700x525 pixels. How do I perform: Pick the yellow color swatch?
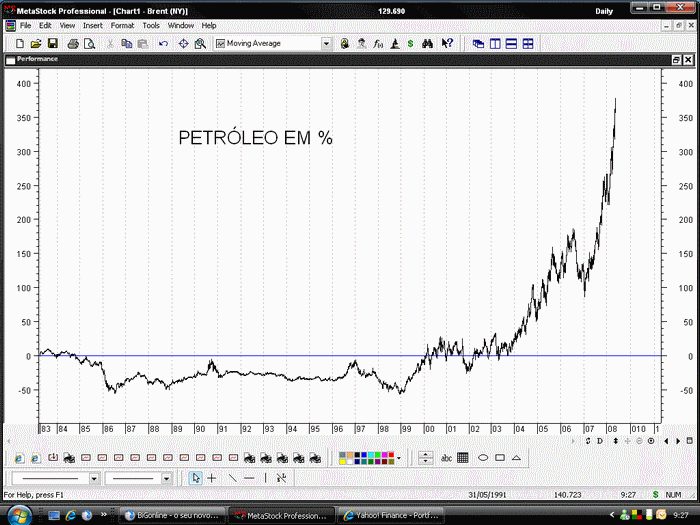[x=342, y=461]
